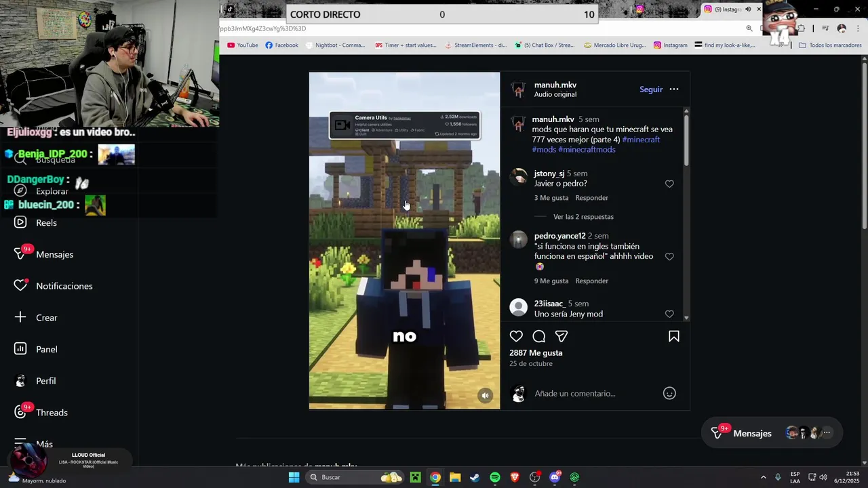Like 23iisaac_'s comment

[669, 314]
